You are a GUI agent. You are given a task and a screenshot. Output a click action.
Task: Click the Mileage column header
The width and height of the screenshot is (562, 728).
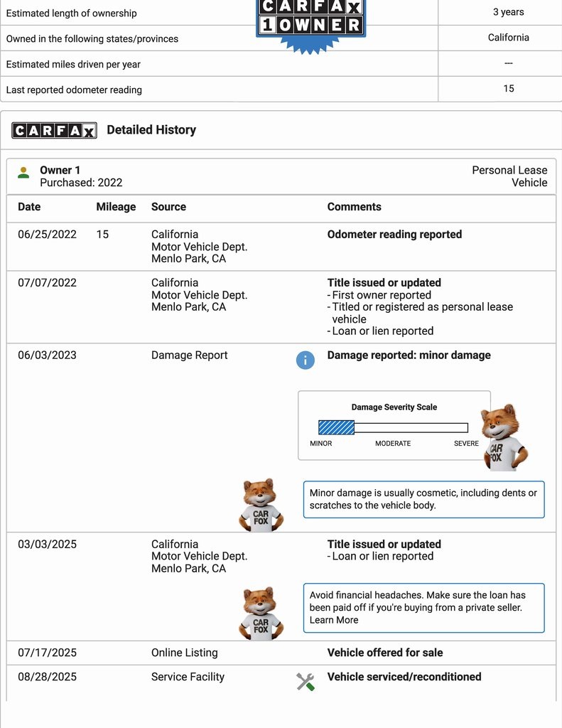[116, 207]
